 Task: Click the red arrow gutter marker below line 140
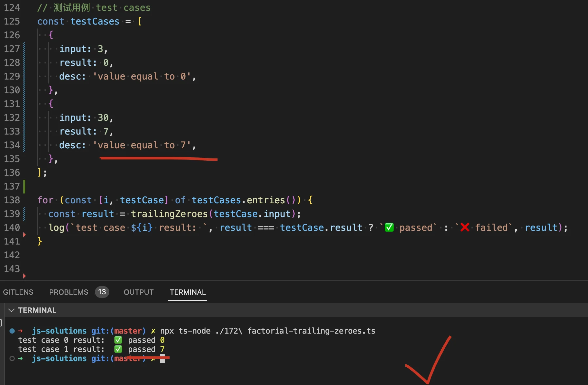click(x=24, y=235)
